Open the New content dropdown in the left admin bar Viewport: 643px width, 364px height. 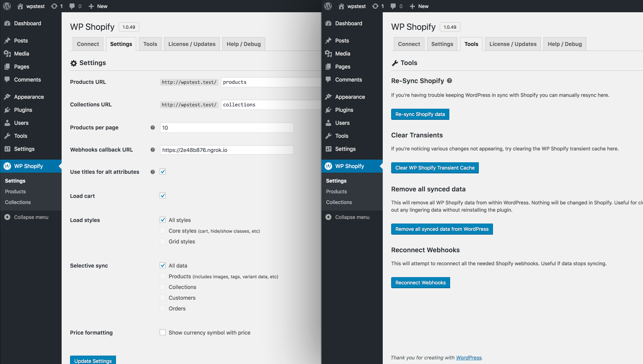click(x=98, y=6)
